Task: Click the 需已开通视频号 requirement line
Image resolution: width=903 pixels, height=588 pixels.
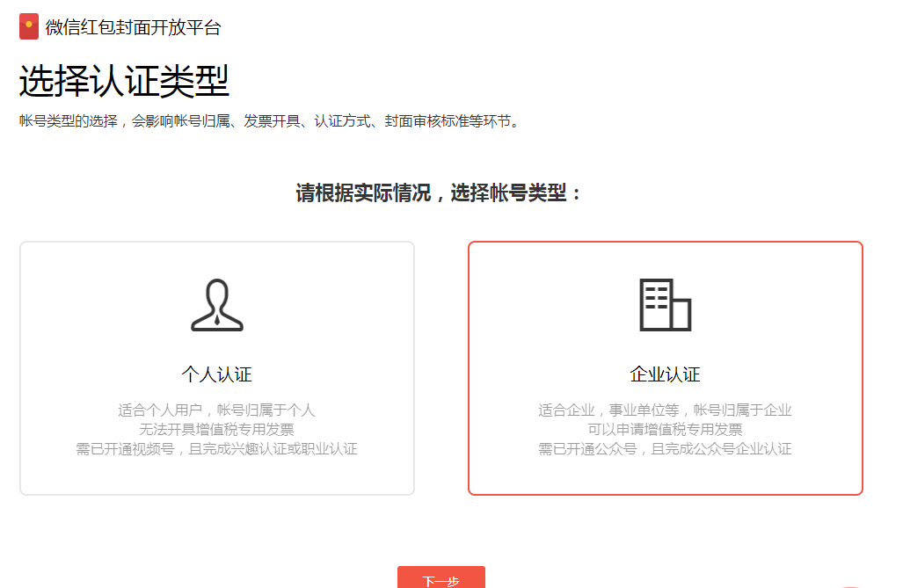Action: [x=216, y=449]
